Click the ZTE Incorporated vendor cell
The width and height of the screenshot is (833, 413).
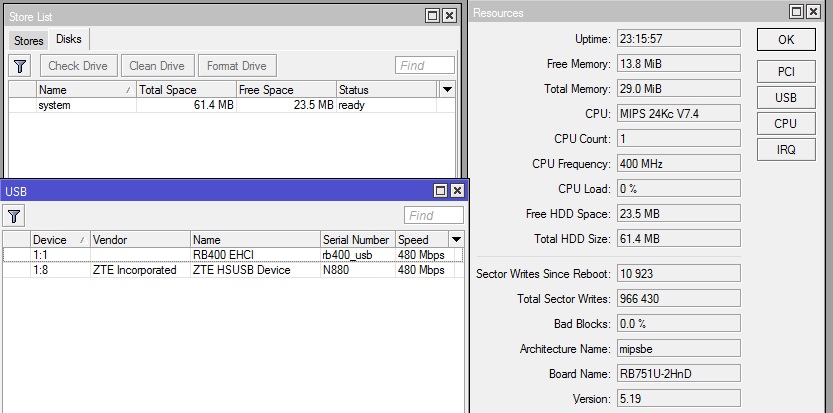[x=140, y=270]
